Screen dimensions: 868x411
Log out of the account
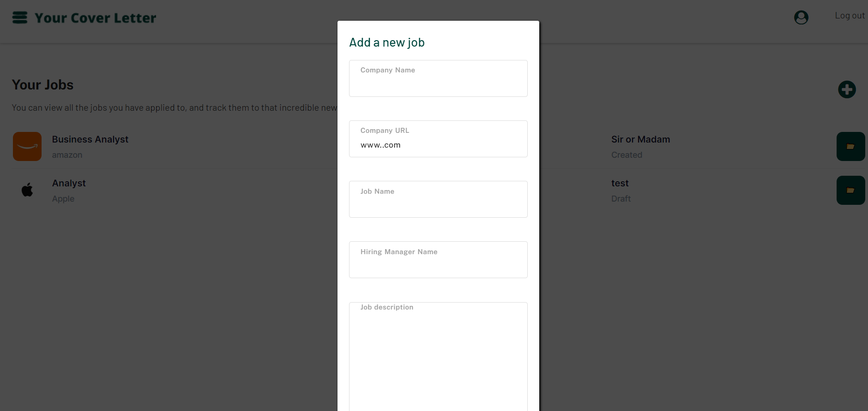click(850, 16)
